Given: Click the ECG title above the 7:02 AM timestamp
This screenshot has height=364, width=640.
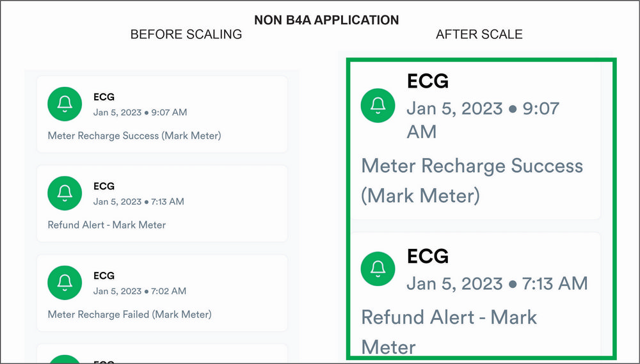Looking at the screenshot, I should 104,276.
